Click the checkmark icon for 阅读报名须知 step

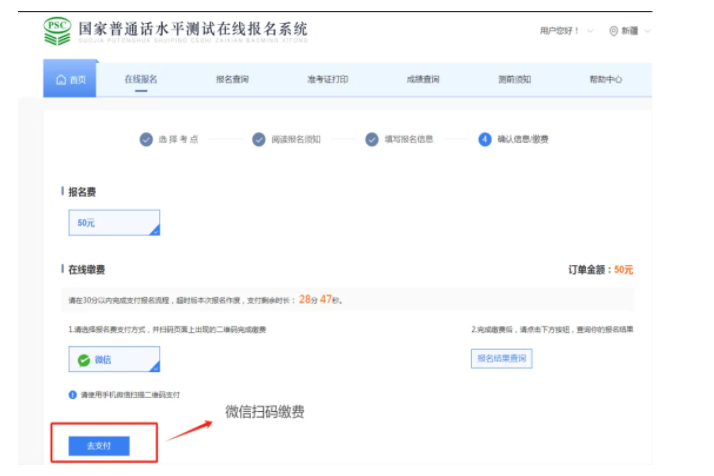tap(259, 139)
